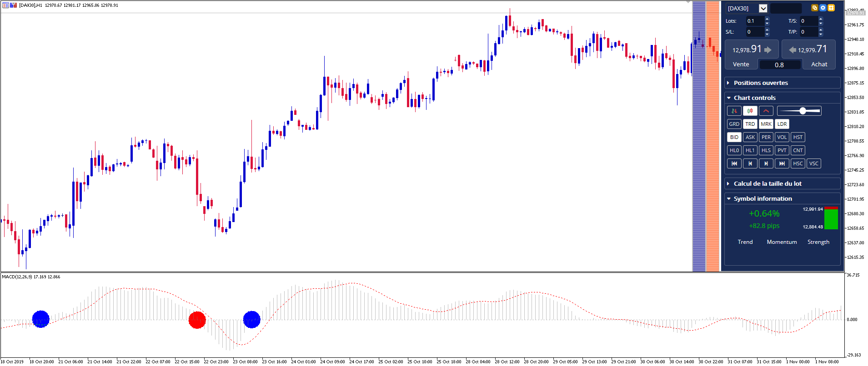Focus the S/L input field

755,32
